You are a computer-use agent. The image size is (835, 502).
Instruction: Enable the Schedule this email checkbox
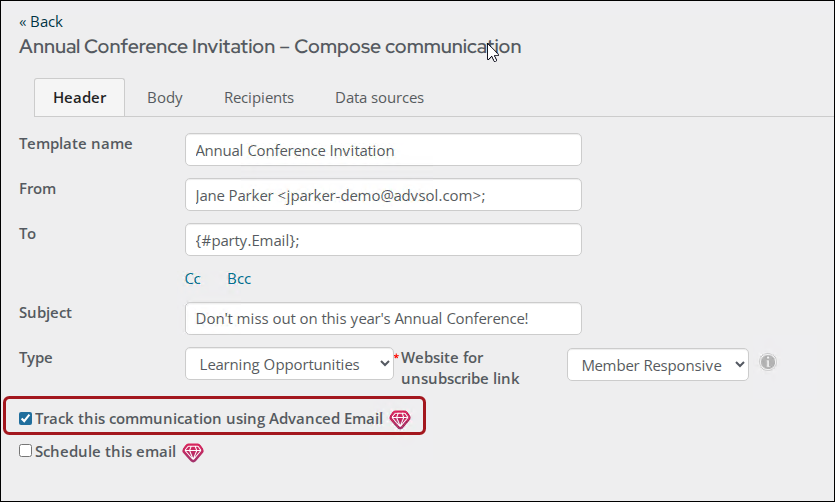click(x=26, y=451)
